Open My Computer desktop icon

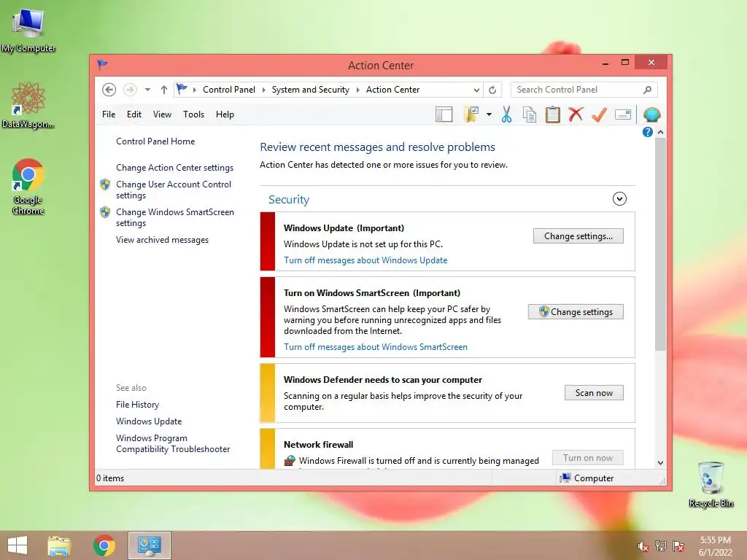tap(28, 29)
